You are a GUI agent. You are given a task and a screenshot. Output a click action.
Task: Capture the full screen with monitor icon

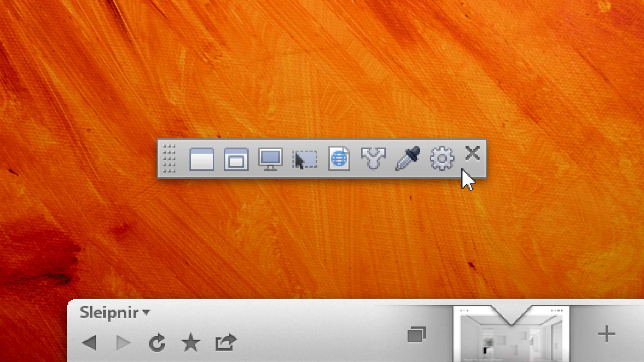270,159
